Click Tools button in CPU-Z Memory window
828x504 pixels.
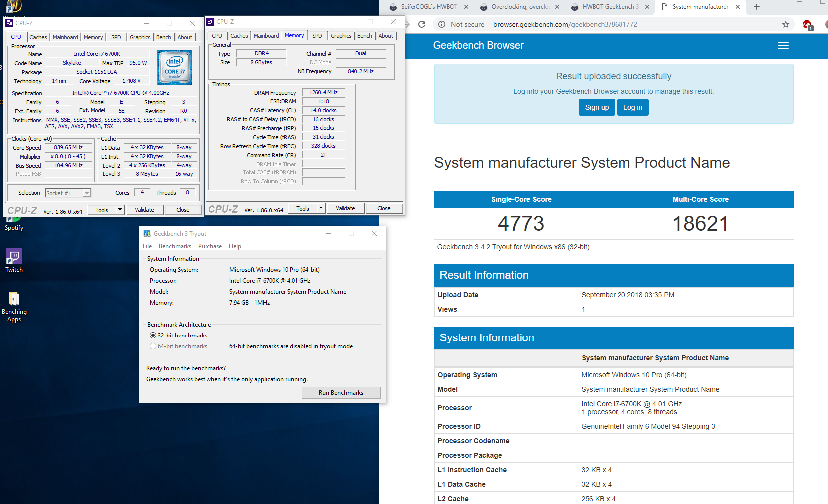[303, 208]
